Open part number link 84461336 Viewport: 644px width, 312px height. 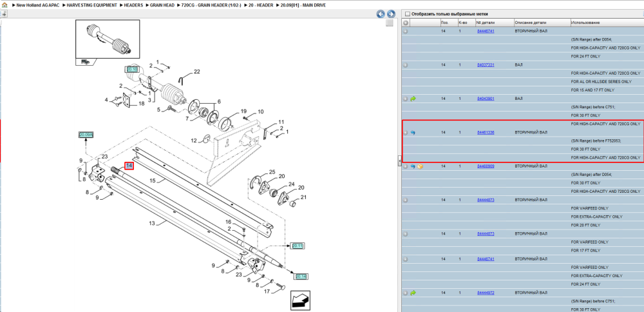click(486, 132)
